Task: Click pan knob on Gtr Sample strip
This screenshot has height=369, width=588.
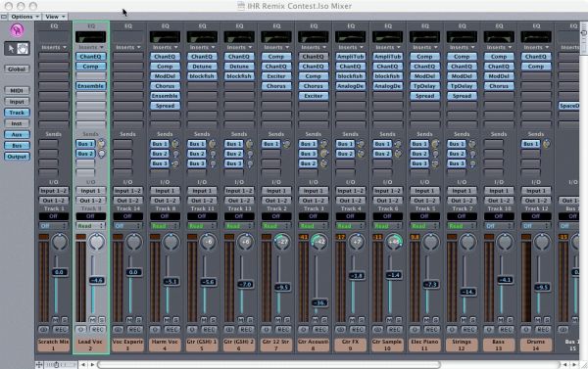Action: (x=393, y=242)
